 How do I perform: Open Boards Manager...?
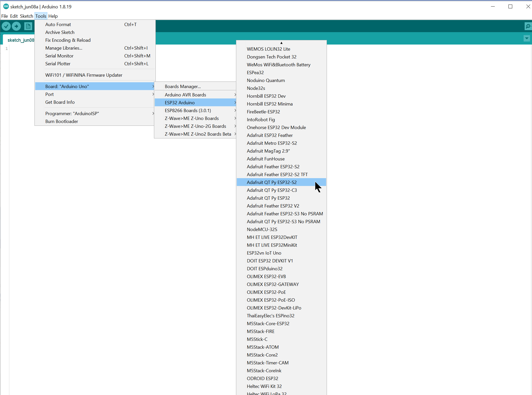(195, 87)
